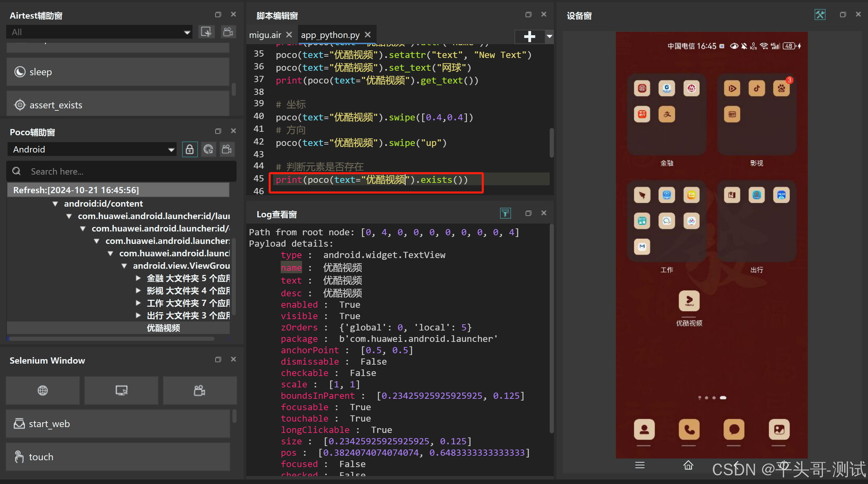Collapse the android:id/content tree node
Image resolution: width=868 pixels, height=484 pixels.
(x=55, y=204)
